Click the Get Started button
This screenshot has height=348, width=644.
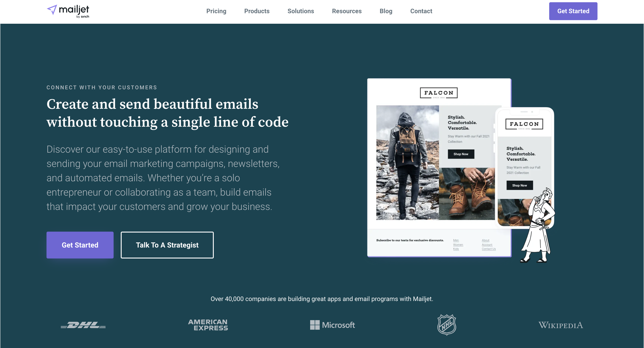pyautogui.click(x=573, y=11)
